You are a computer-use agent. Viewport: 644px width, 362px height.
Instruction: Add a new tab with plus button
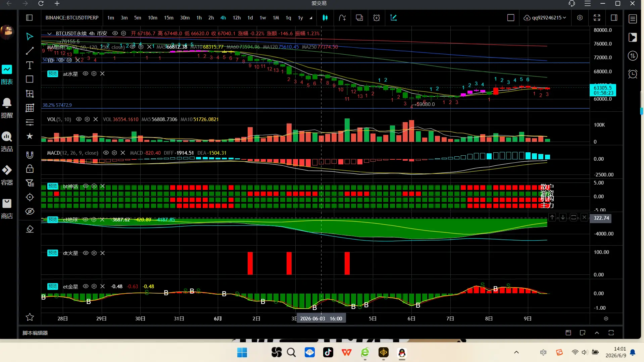[57, 3]
